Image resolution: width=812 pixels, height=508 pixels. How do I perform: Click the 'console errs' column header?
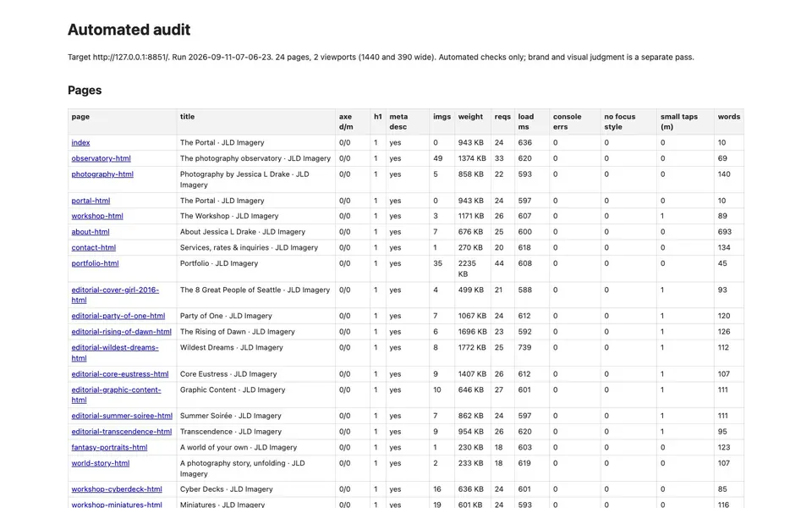tap(567, 122)
